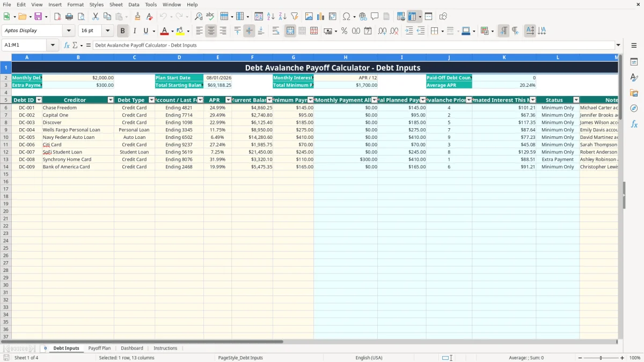The height and width of the screenshot is (362, 644).
Task: Open the Sheet menu
Action: tap(116, 4)
